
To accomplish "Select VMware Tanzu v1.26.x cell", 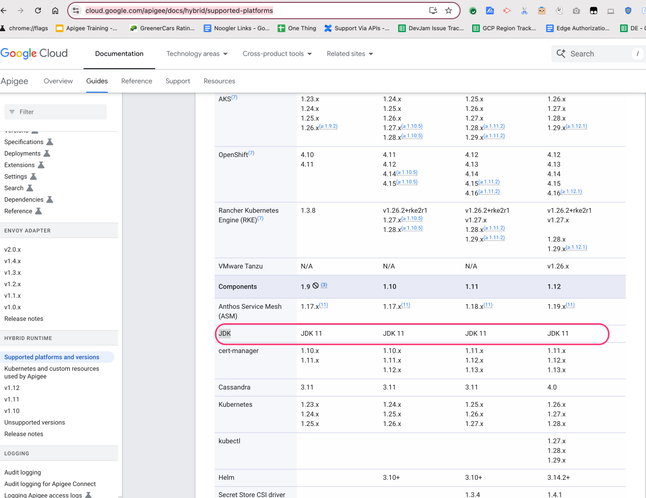I will pos(558,266).
